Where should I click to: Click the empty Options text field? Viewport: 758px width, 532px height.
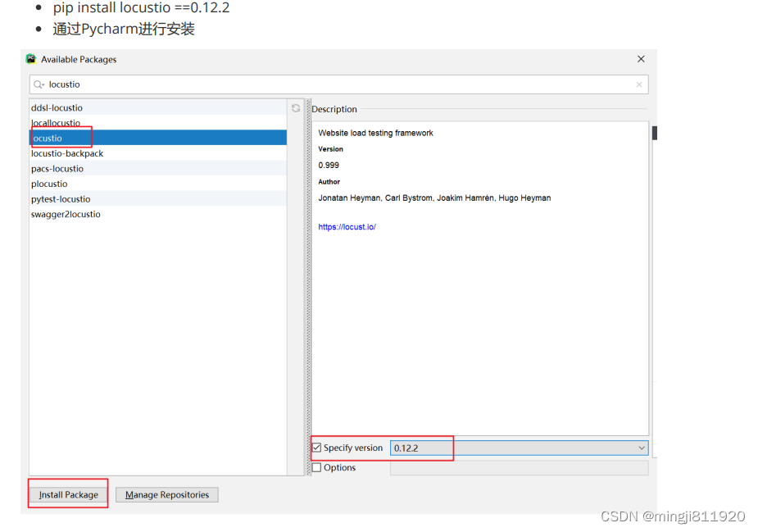click(x=520, y=468)
